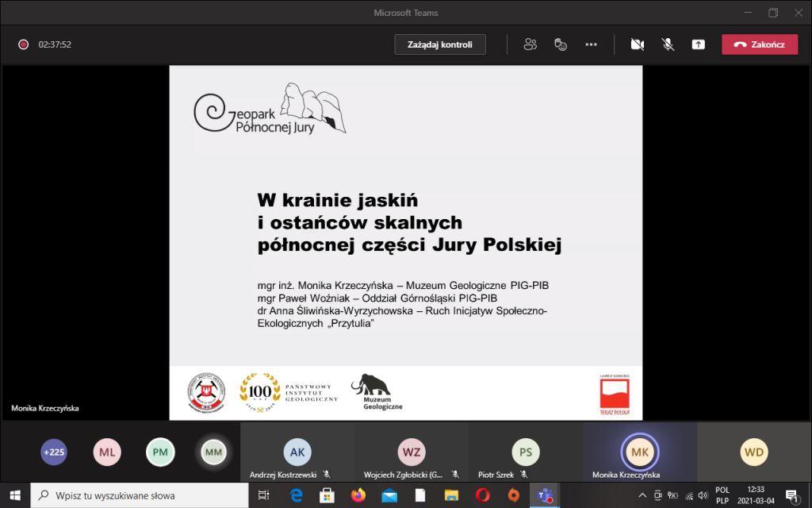Expand the +225 additional participants list
The height and width of the screenshot is (508, 812).
click(x=54, y=452)
